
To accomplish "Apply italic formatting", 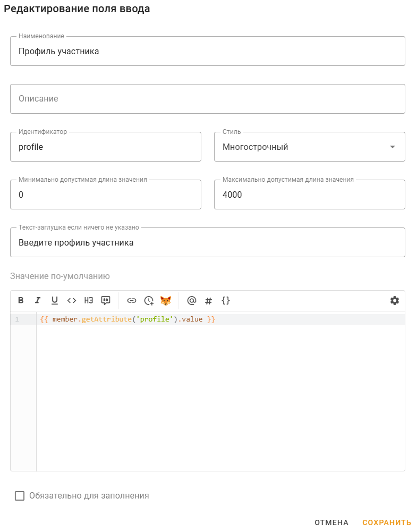I will (x=38, y=300).
